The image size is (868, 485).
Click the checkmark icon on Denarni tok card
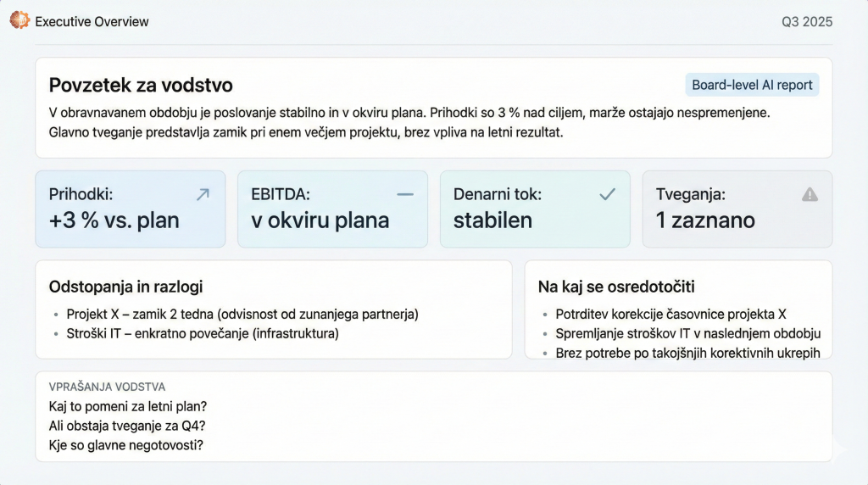coord(607,194)
